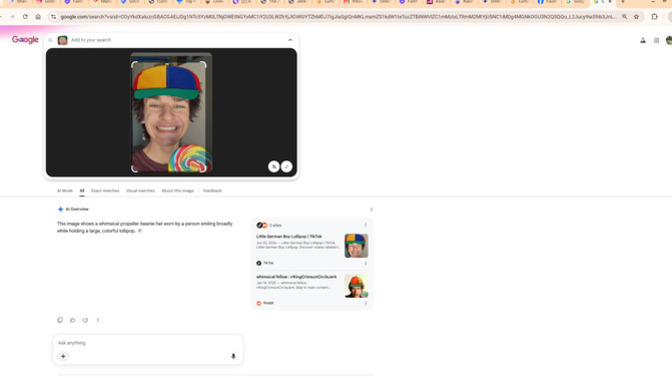
Task: Click the TikTok result thumbnail
Action: (356, 246)
